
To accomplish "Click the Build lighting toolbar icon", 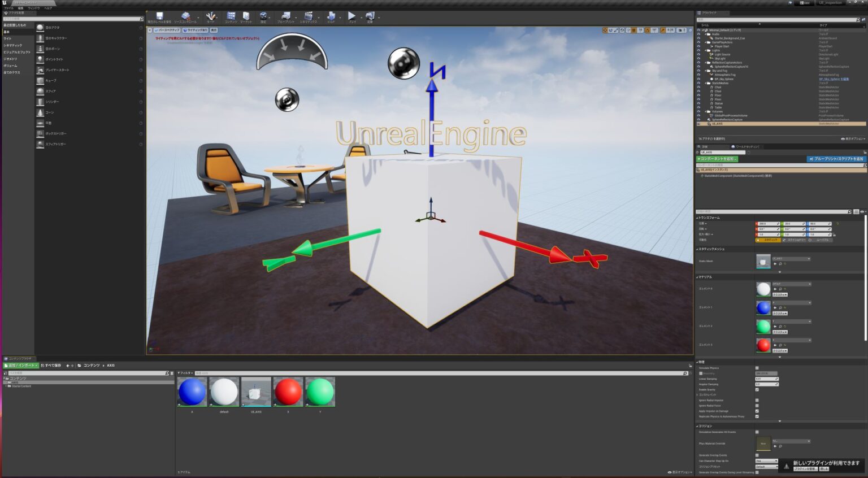I will [x=331, y=17].
